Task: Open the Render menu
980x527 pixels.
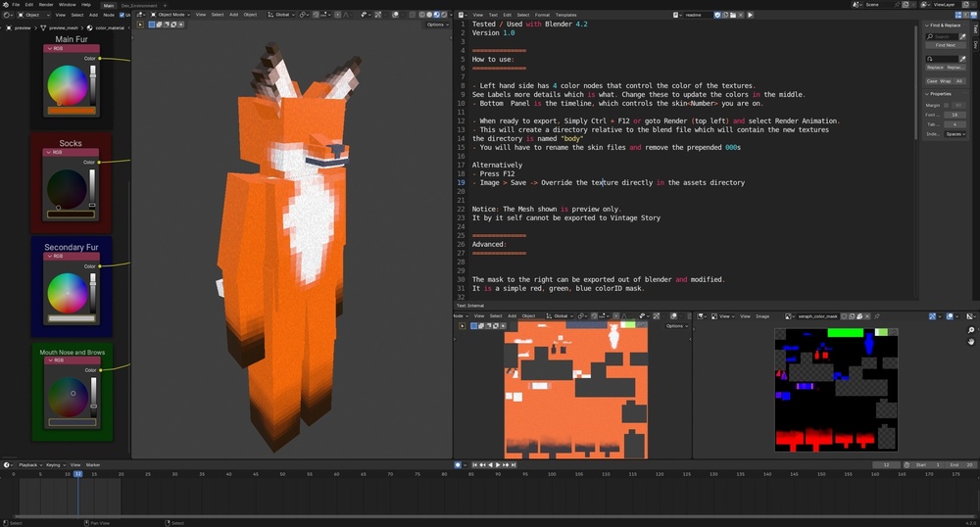Action: (46, 5)
